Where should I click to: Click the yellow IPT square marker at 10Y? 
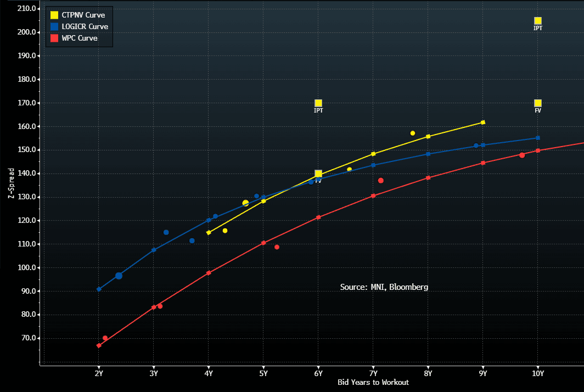point(538,21)
